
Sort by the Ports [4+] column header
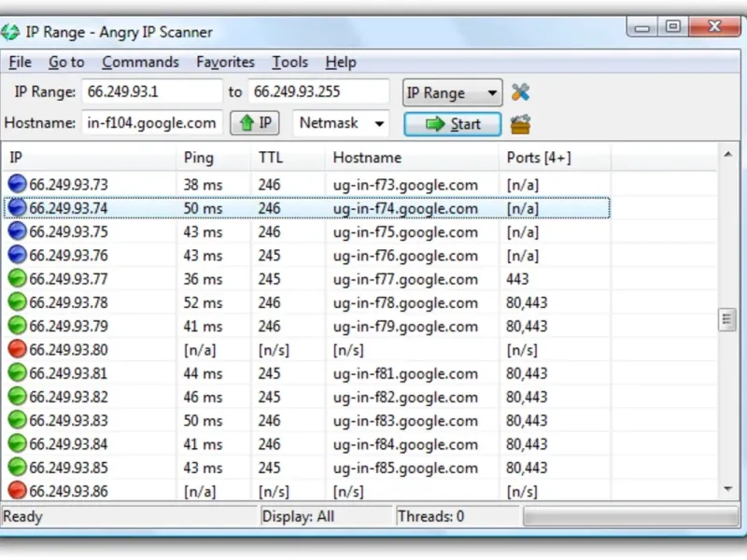555,158
